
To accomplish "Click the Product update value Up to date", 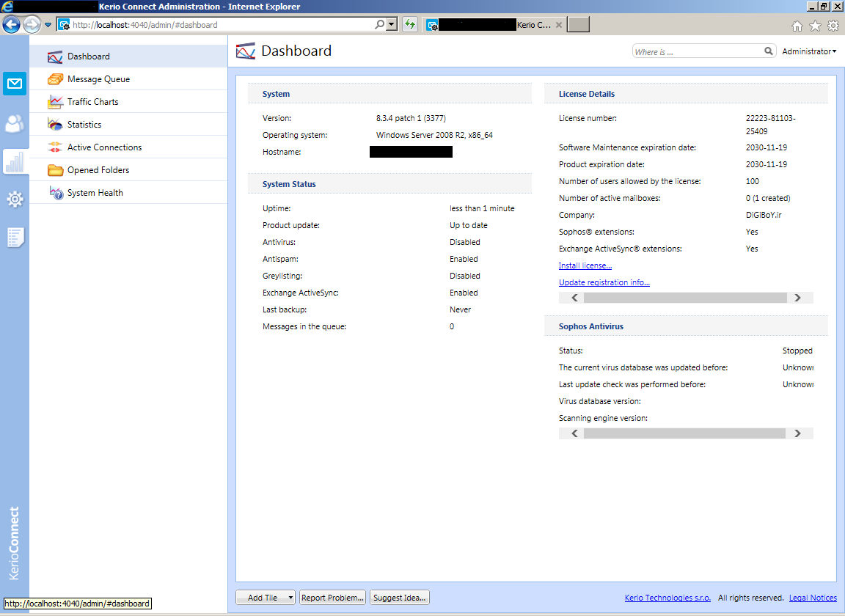I will [x=469, y=225].
